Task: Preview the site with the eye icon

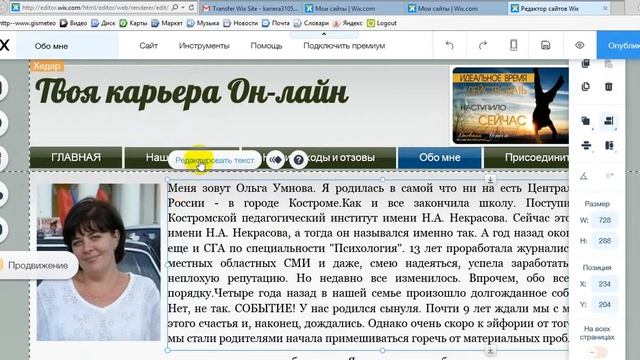Action: pyautogui.click(x=580, y=45)
